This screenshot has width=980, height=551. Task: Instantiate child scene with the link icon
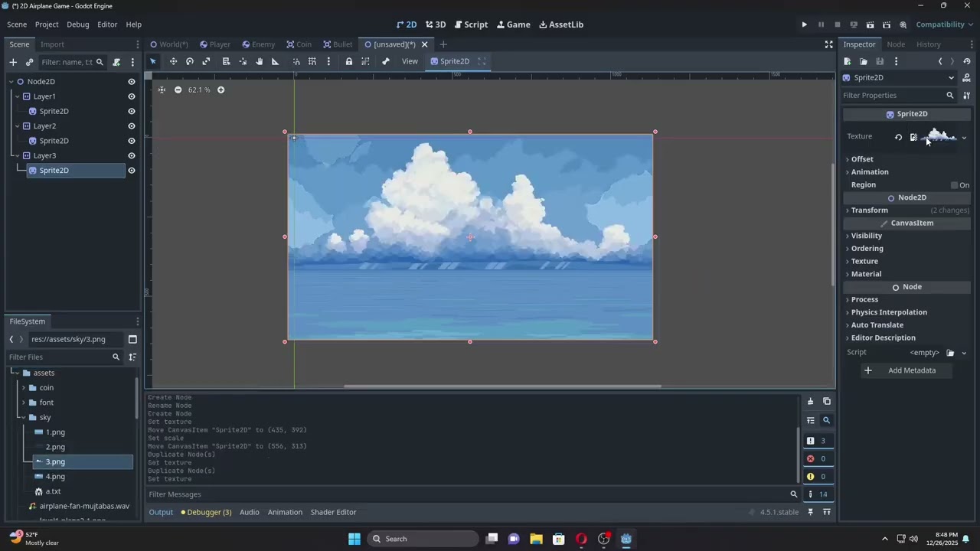pos(29,62)
